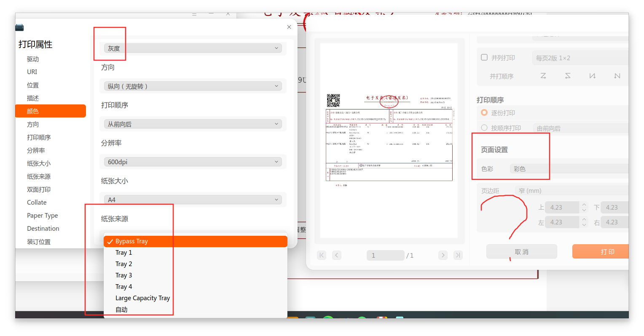
Task: Go to next preview page
Action: tap(443, 255)
